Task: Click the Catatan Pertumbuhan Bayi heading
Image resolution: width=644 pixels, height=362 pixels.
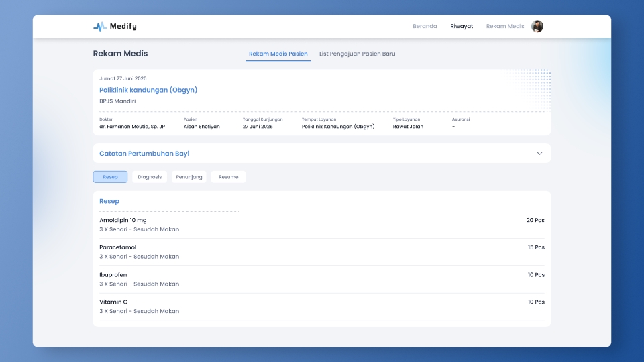Action: 144,154
